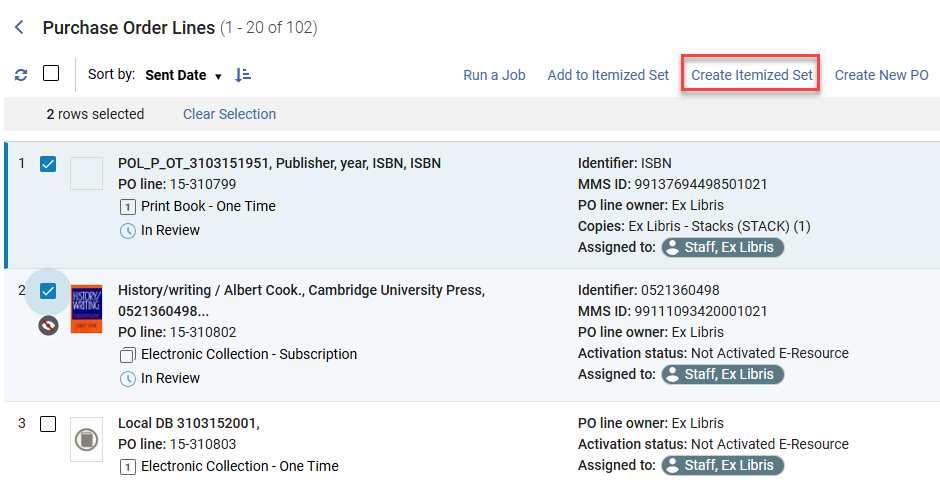Go back using the left chevron arrow
The width and height of the screenshot is (940, 480).
click(x=19, y=27)
